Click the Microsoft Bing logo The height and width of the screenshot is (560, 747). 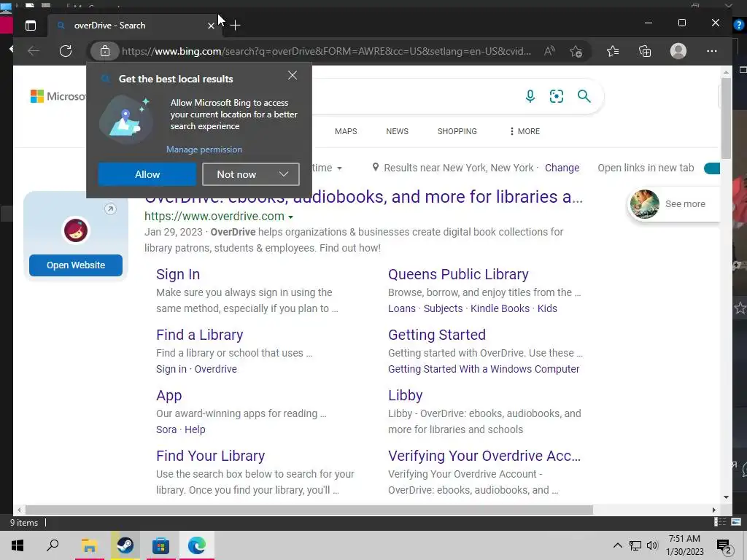(x=58, y=96)
